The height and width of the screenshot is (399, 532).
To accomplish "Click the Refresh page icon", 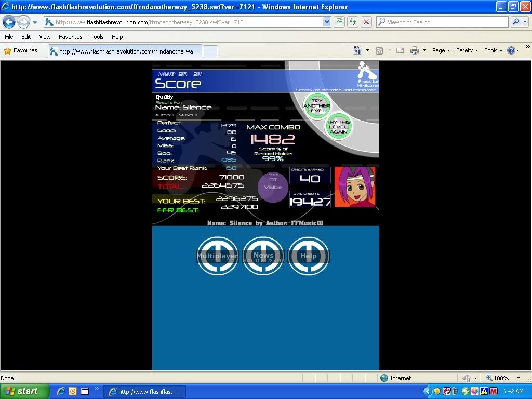I will click(x=353, y=22).
